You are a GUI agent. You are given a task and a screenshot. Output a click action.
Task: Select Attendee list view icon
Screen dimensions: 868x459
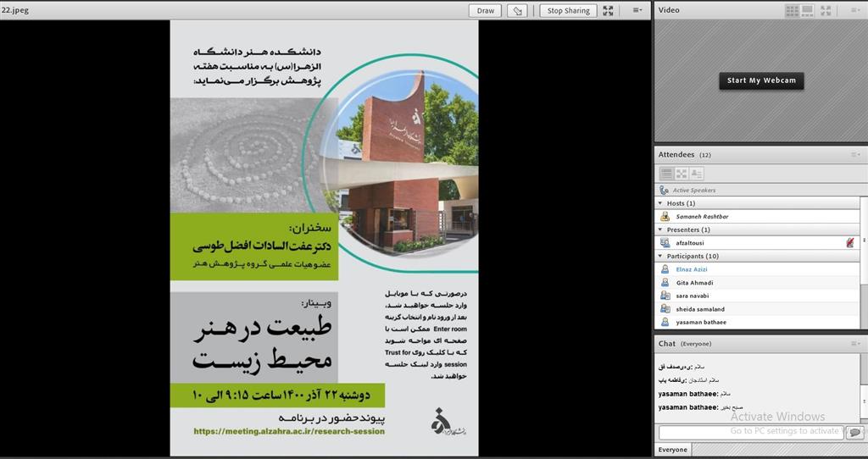666,174
